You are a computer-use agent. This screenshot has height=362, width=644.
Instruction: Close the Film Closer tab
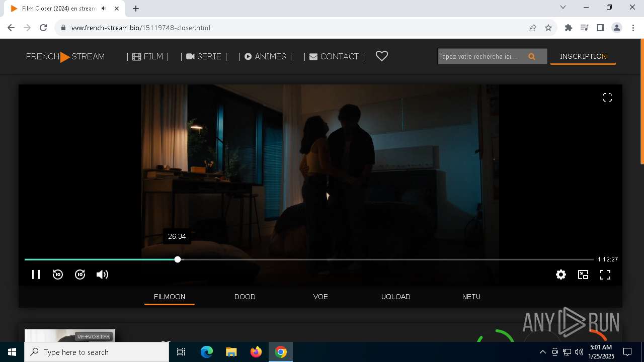[117, 9]
